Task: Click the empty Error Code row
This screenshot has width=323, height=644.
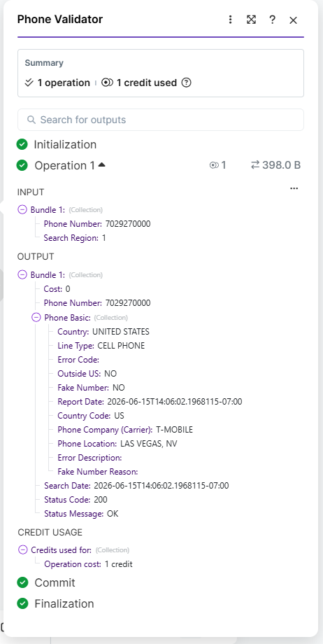Action: (79, 360)
